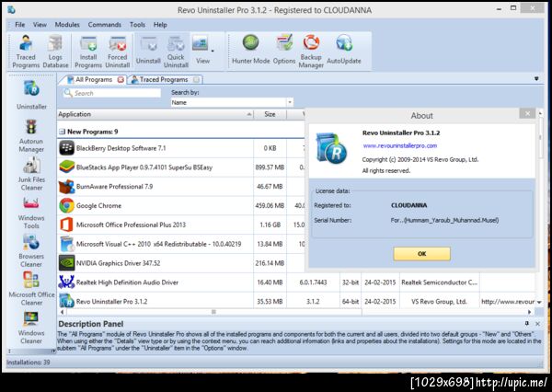Click the horizontal scrollbar right arrow
The image size is (552, 392).
pyautogui.click(x=529, y=312)
